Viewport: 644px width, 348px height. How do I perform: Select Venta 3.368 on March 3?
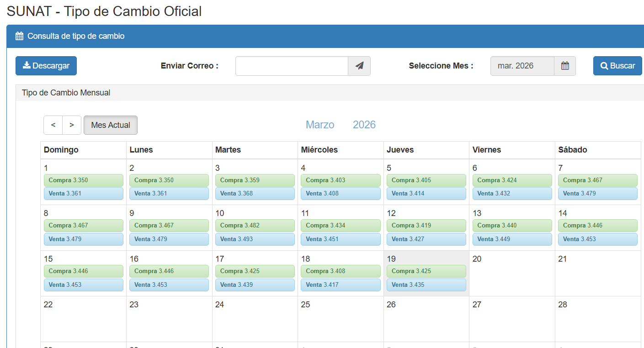click(255, 194)
